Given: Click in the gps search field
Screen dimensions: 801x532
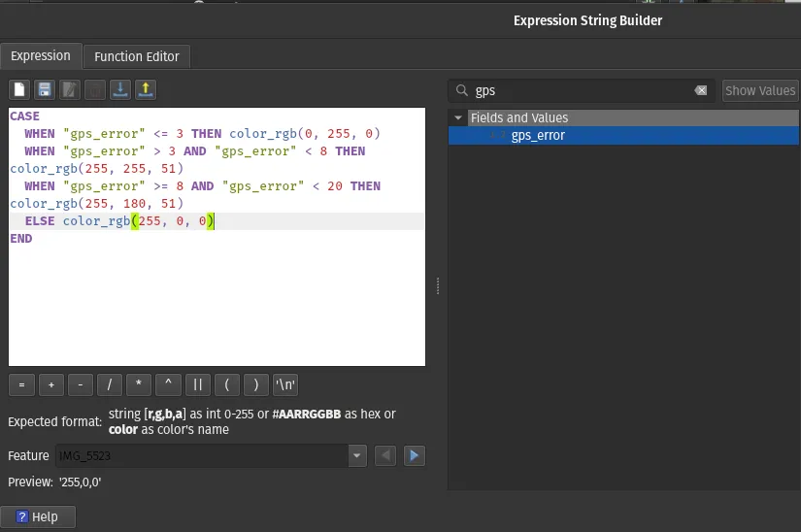Looking at the screenshot, I should [x=583, y=90].
